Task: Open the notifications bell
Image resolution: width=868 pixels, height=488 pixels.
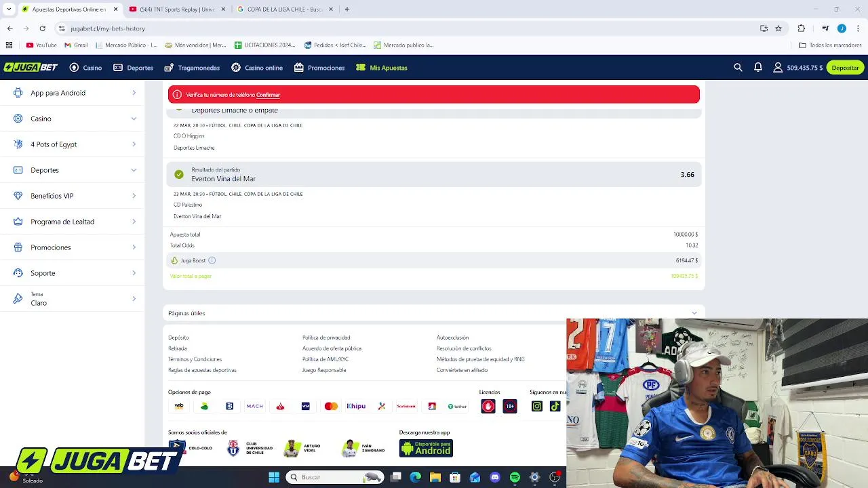Action: (x=758, y=68)
